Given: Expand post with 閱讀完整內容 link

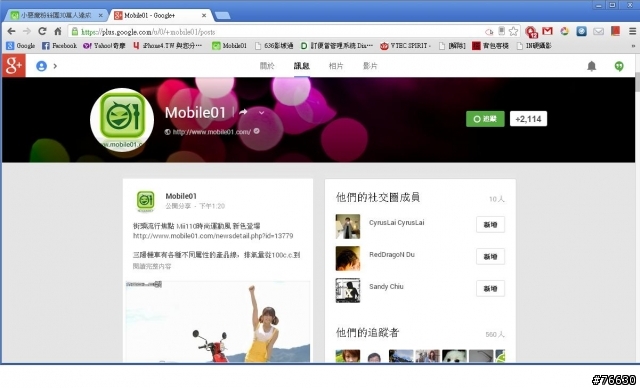Looking at the screenshot, I should (x=152, y=266).
